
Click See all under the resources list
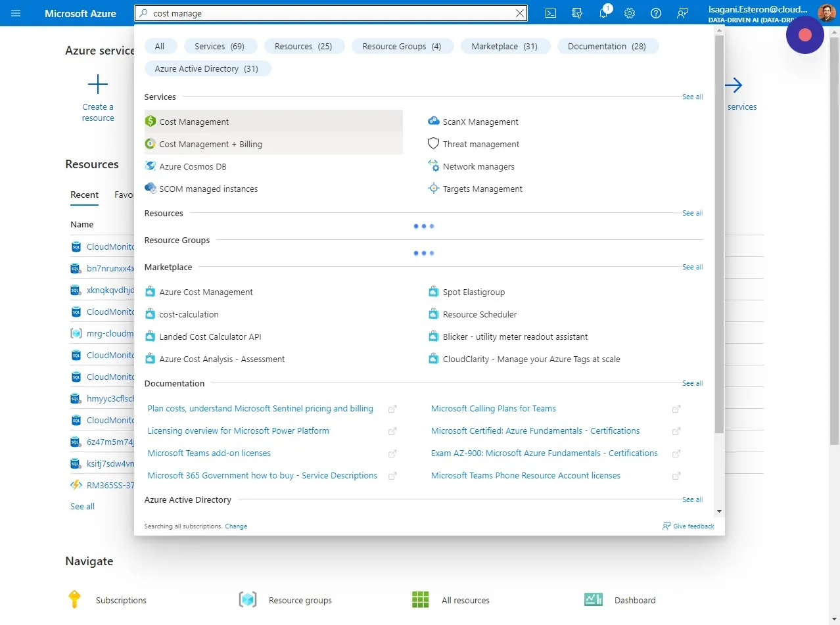coord(82,506)
